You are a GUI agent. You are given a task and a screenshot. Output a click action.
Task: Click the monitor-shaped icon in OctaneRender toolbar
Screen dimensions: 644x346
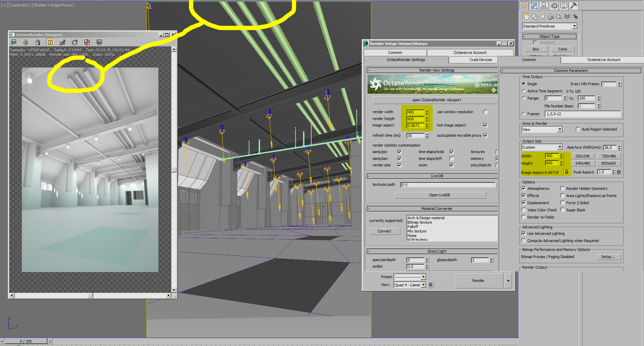point(99,42)
